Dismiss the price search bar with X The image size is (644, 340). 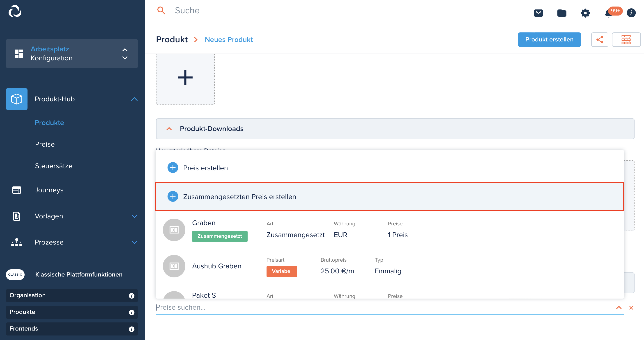pyautogui.click(x=632, y=308)
